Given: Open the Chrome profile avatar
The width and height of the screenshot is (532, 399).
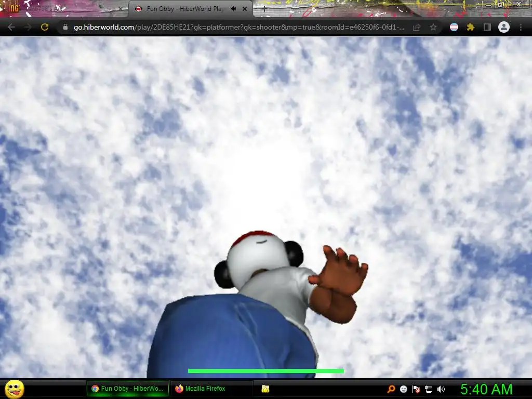Looking at the screenshot, I should (x=504, y=27).
